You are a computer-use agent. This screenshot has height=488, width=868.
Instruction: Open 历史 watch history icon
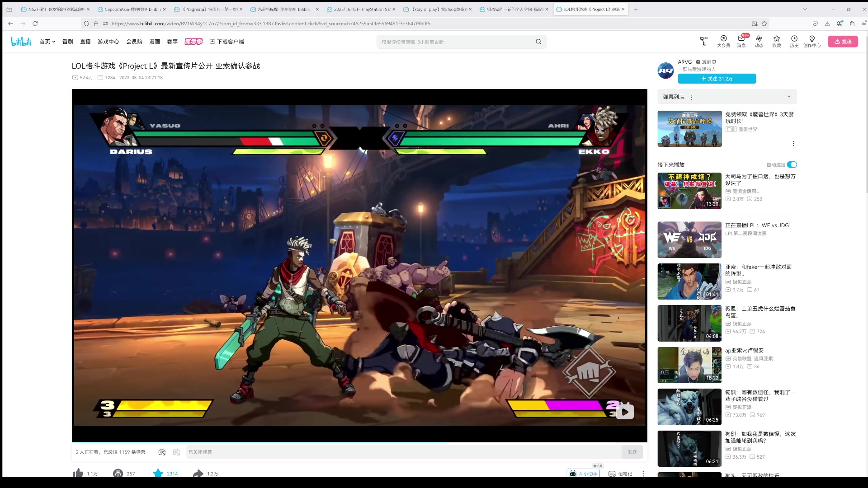coord(794,41)
